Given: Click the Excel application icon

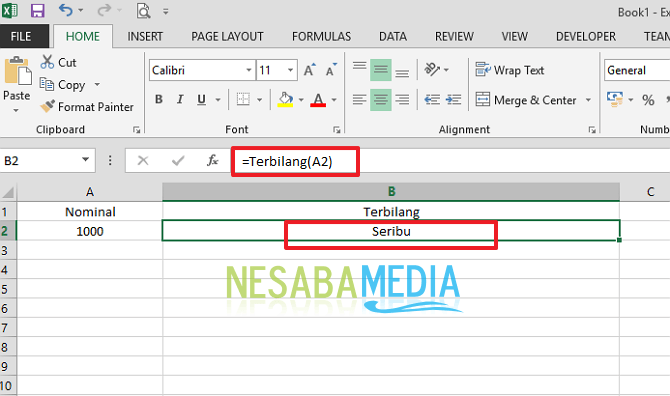Looking at the screenshot, I should tap(9, 10).
